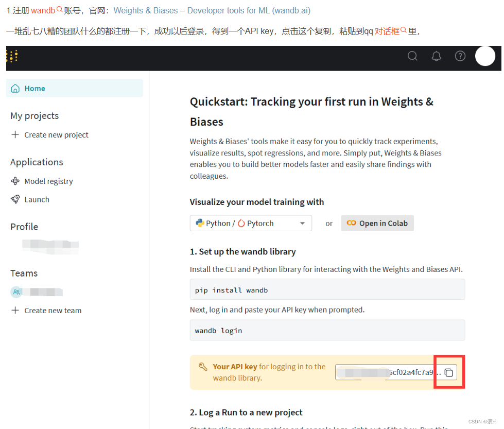Select Home in the sidebar
Image resolution: width=504 pixels, height=429 pixels.
coord(75,89)
